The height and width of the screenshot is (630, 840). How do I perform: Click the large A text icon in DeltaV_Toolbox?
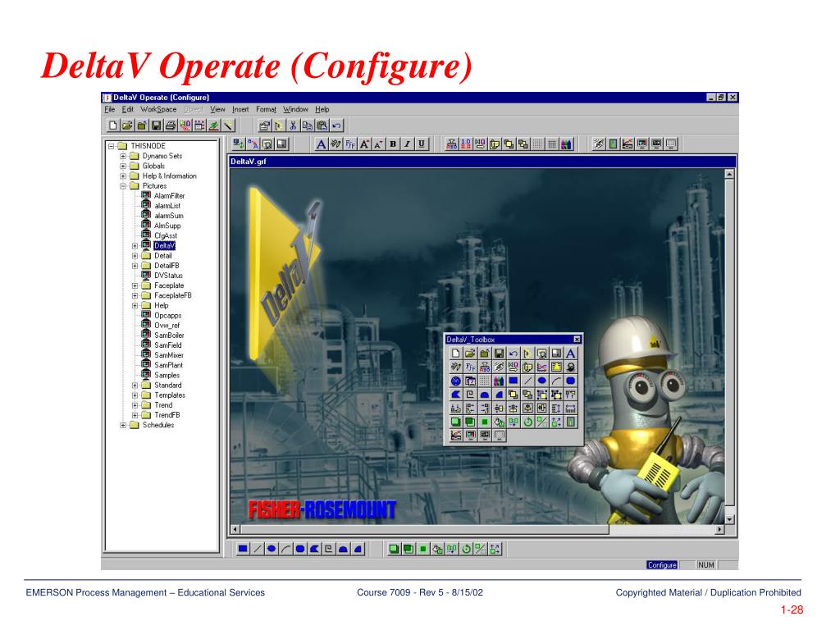pos(571,353)
